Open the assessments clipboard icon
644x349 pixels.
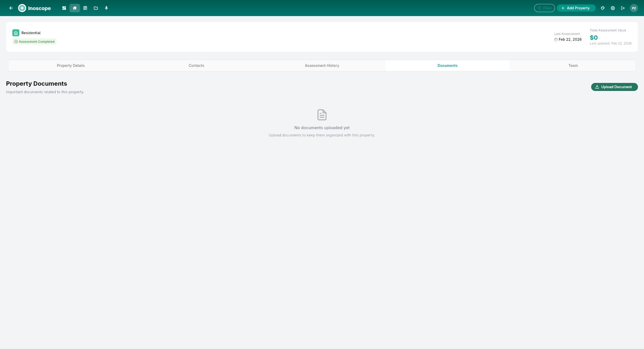[85, 8]
